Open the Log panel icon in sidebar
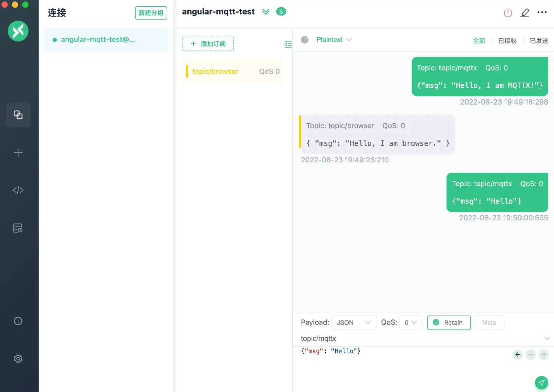 [x=18, y=228]
